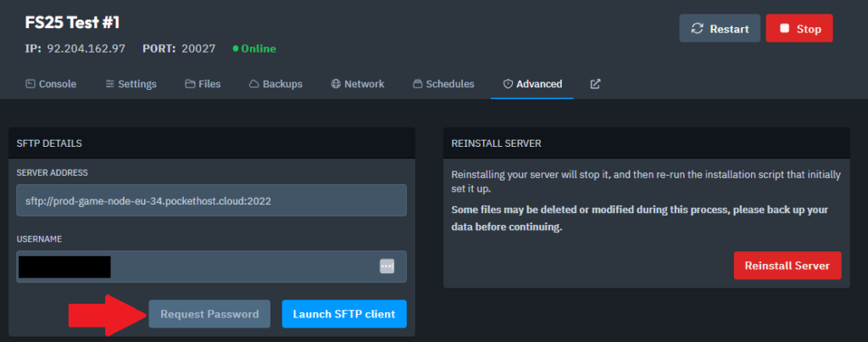Restart the FS25 Test server
This screenshot has height=342, width=868.
720,29
